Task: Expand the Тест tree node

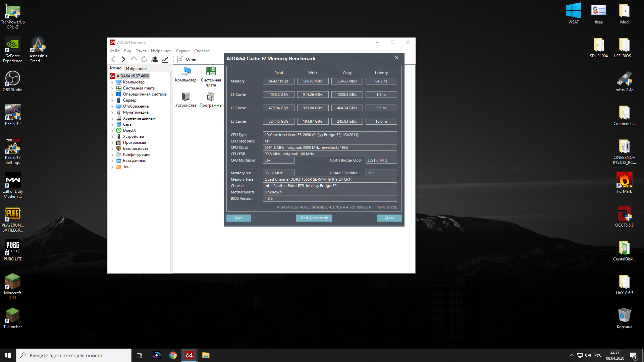Action: tap(112, 167)
